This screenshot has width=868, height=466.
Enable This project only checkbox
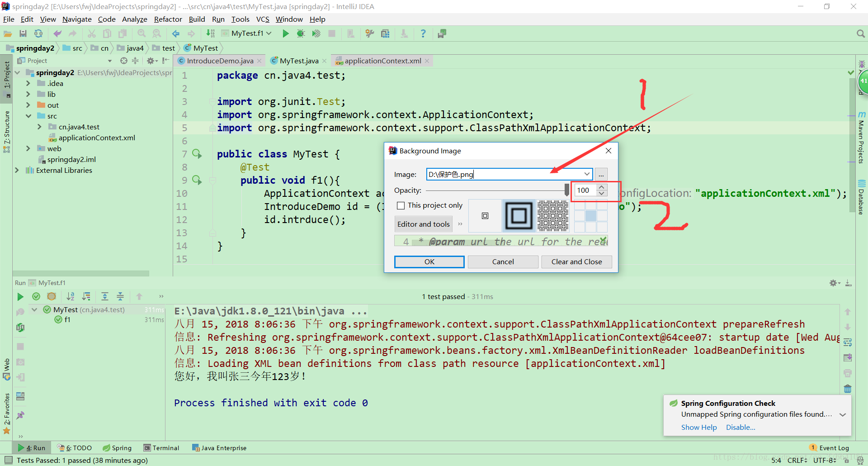(x=401, y=205)
